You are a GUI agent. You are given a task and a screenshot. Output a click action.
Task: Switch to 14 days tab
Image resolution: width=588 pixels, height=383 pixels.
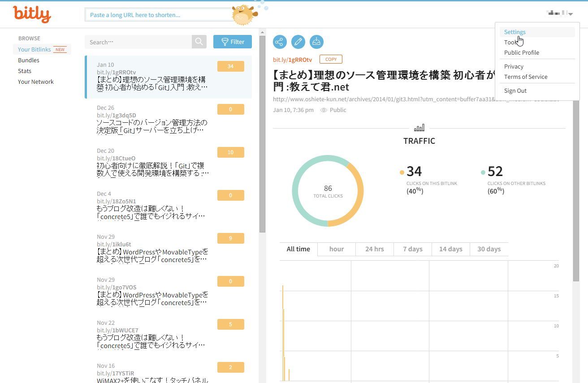(x=451, y=249)
